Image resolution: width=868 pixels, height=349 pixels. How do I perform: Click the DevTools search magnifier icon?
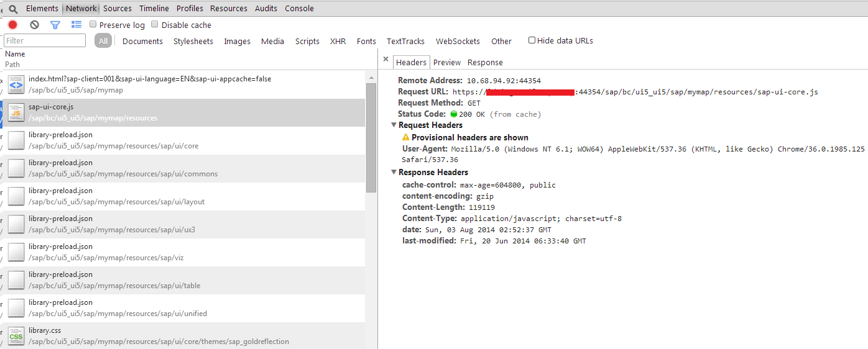click(12, 9)
